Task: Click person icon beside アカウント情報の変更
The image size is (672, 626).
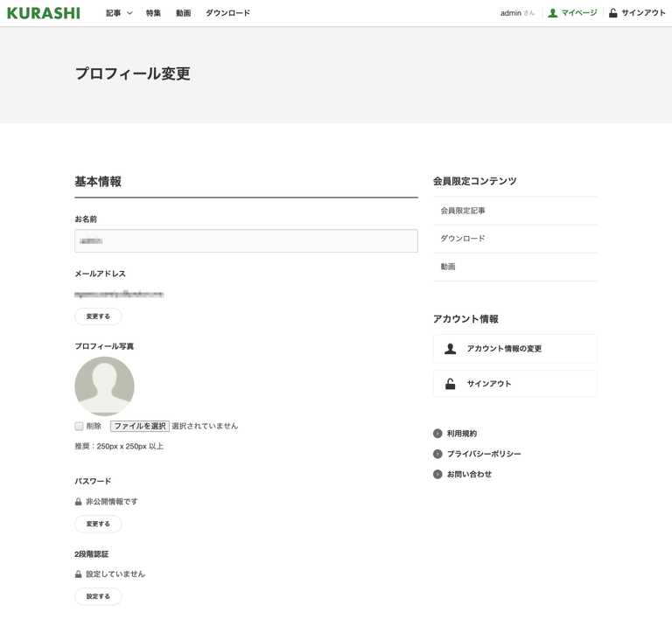Action: [x=450, y=349]
